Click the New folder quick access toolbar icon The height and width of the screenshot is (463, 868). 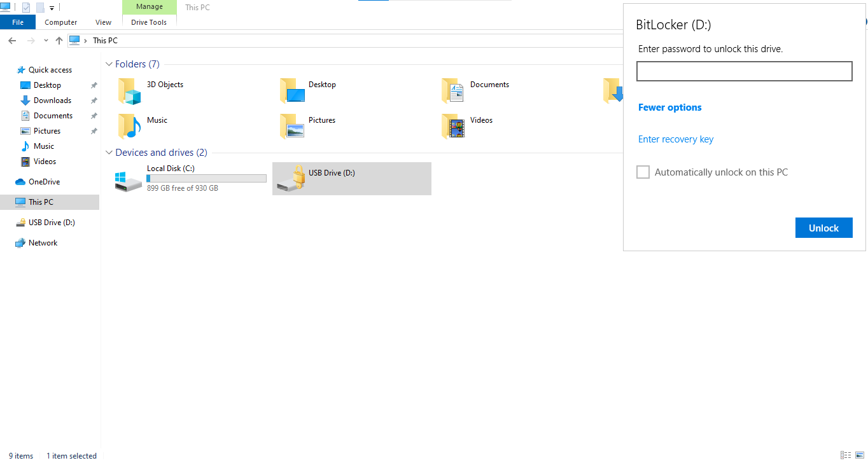(x=40, y=8)
